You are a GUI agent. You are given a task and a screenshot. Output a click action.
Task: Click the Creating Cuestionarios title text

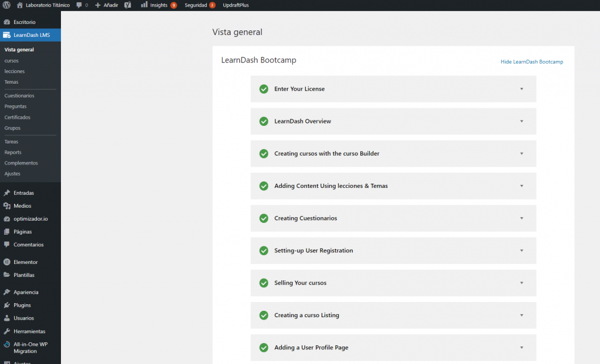tap(306, 218)
